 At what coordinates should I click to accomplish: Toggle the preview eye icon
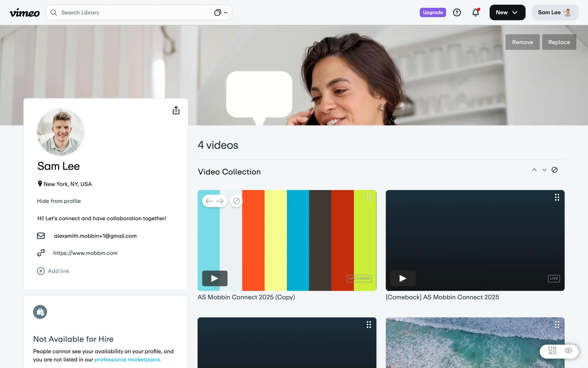tap(568, 351)
